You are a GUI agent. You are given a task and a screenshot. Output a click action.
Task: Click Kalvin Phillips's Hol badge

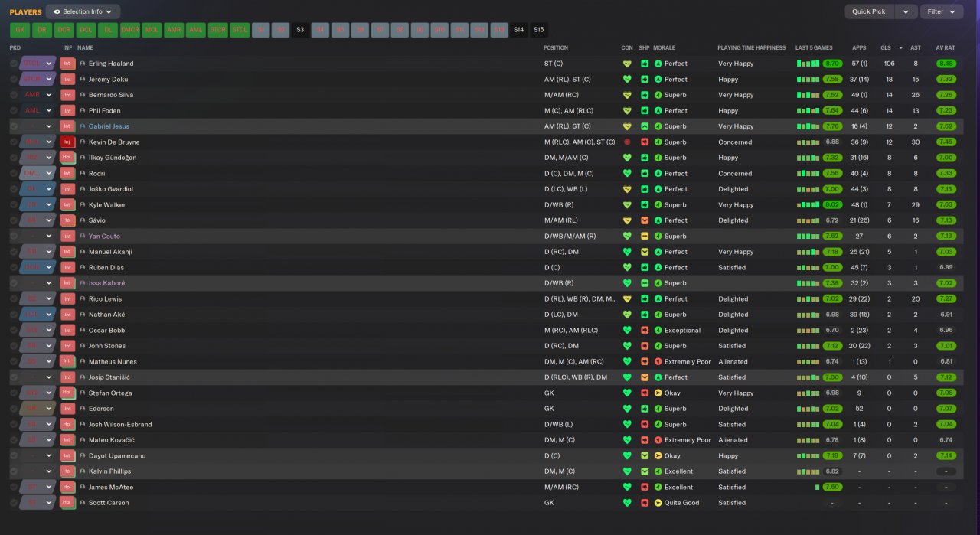click(67, 471)
